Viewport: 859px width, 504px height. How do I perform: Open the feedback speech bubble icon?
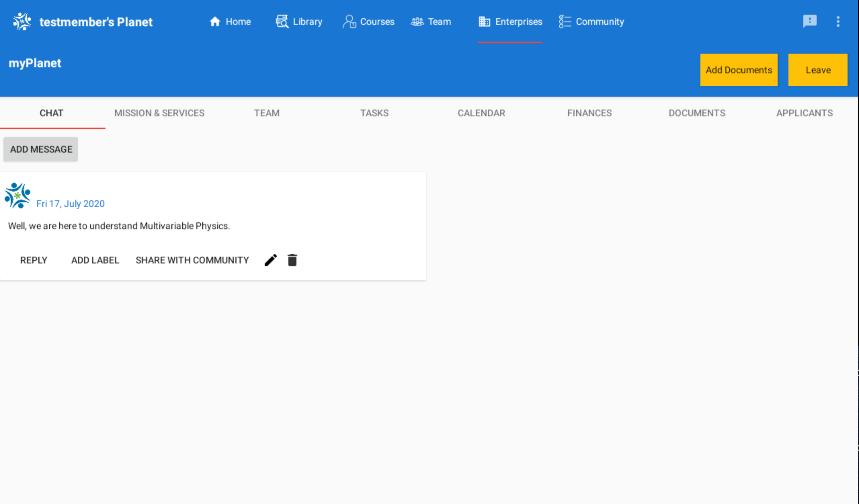click(810, 21)
